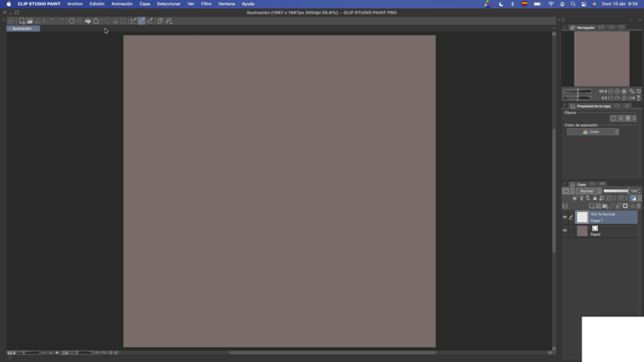Click the fill bucket icon in the command bar
Viewport: 644px width, 362px height.
click(x=88, y=21)
